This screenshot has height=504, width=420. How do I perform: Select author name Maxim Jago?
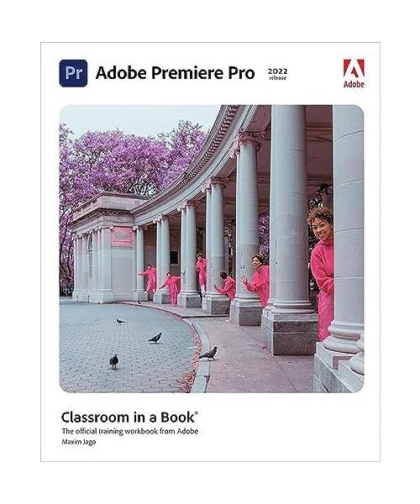pyautogui.click(x=79, y=442)
